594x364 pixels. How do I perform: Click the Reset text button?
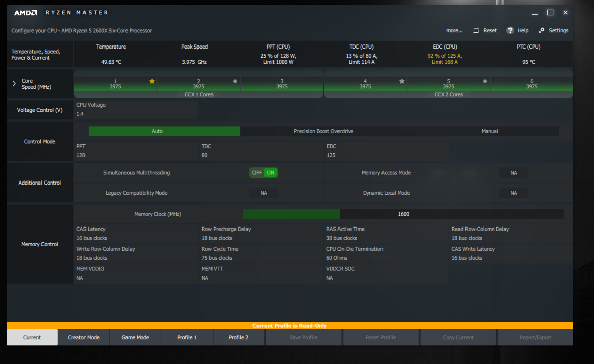[490, 31]
